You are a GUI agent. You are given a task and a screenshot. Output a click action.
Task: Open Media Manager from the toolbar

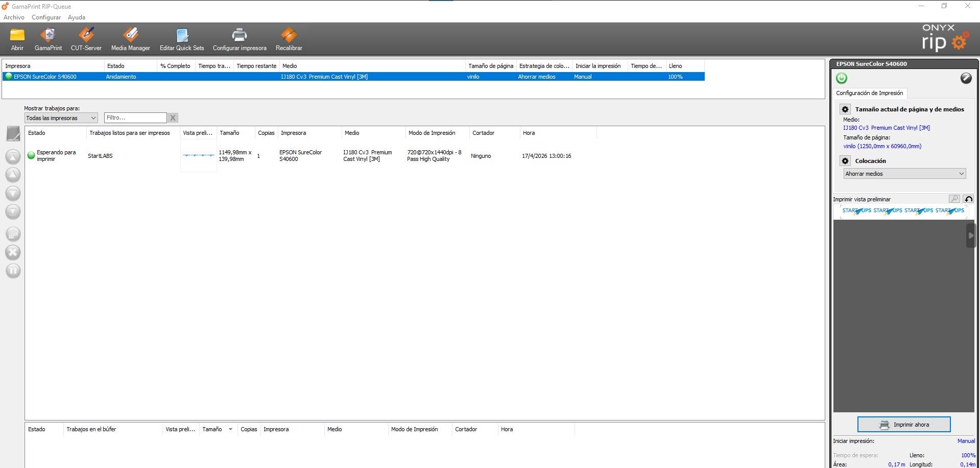click(131, 39)
